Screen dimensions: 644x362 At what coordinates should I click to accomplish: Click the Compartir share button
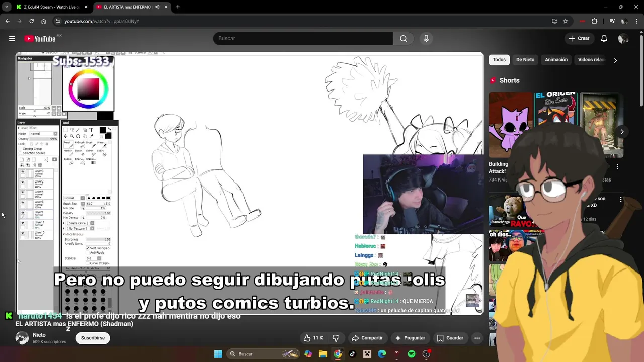point(367,338)
